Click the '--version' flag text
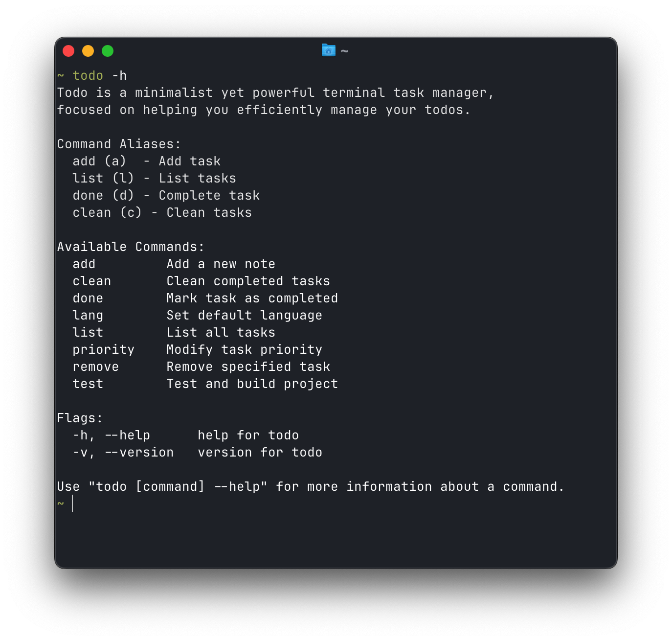Screen dimensions: 672x641 (139, 452)
